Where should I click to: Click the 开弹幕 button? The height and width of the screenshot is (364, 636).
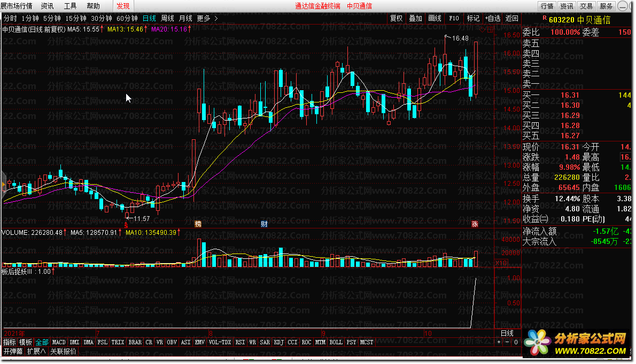(x=13, y=351)
